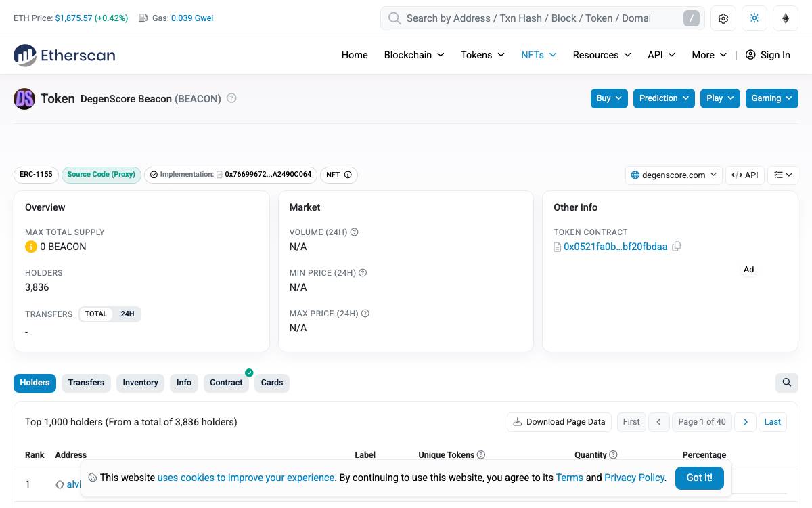Open implementation address 0x76699672...A2490C064
Image resolution: width=812 pixels, height=508 pixels.
tap(268, 175)
